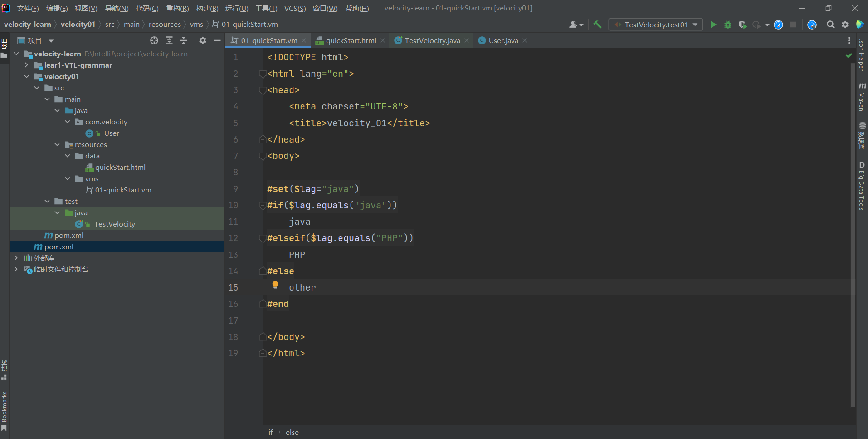
Task: Run with coverage shield icon
Action: [x=742, y=25]
